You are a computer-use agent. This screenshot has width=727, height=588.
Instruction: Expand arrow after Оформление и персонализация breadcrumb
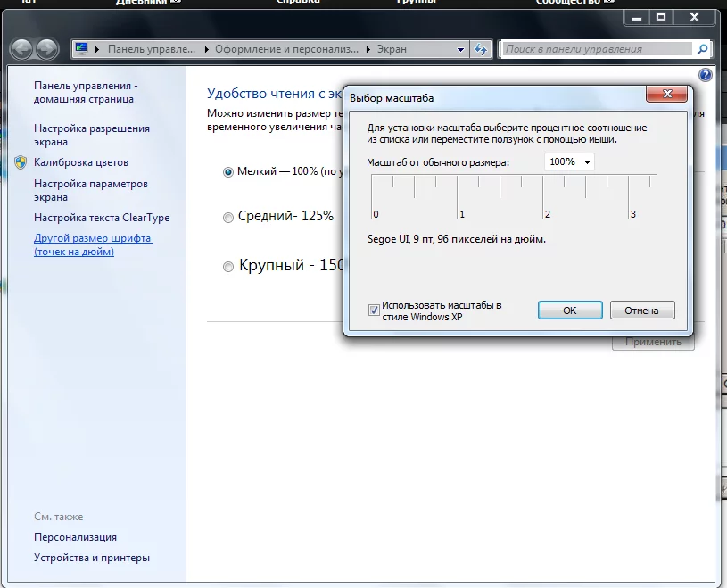368,50
